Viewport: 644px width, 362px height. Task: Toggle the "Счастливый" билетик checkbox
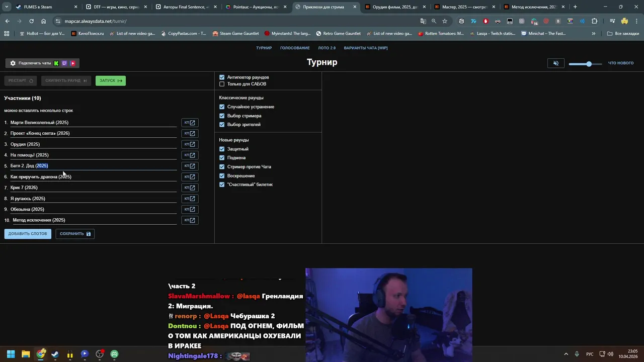[x=222, y=185]
